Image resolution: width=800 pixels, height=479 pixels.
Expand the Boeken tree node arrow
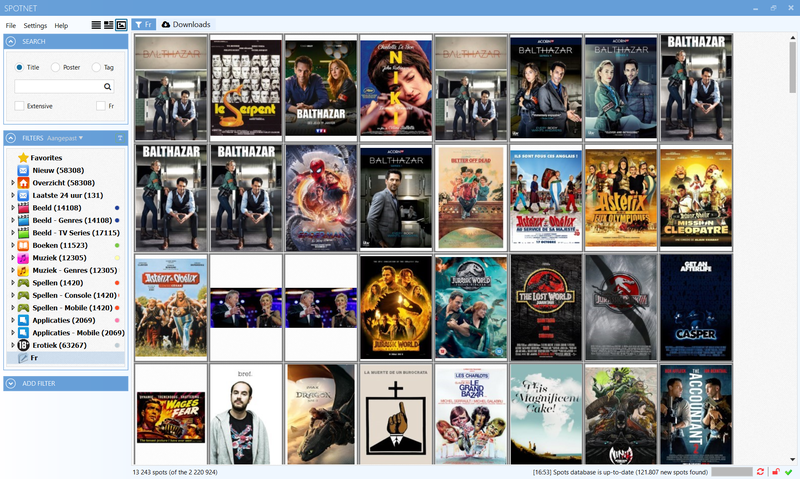click(13, 245)
